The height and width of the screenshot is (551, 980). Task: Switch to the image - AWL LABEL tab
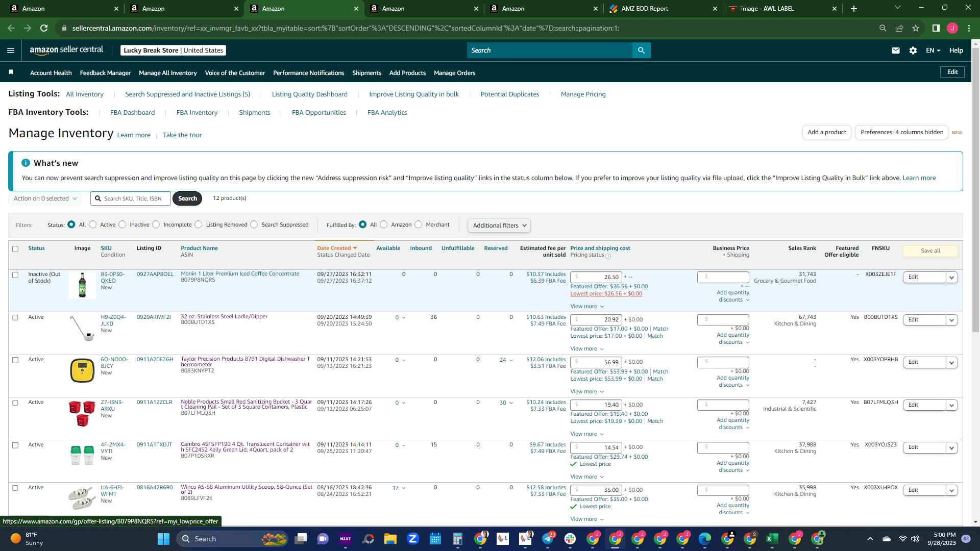click(x=782, y=9)
